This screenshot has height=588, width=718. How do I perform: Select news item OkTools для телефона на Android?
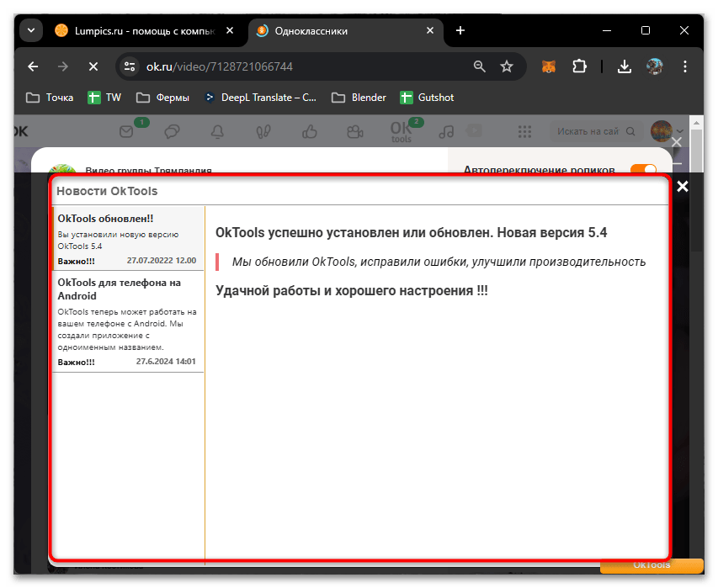point(127,320)
